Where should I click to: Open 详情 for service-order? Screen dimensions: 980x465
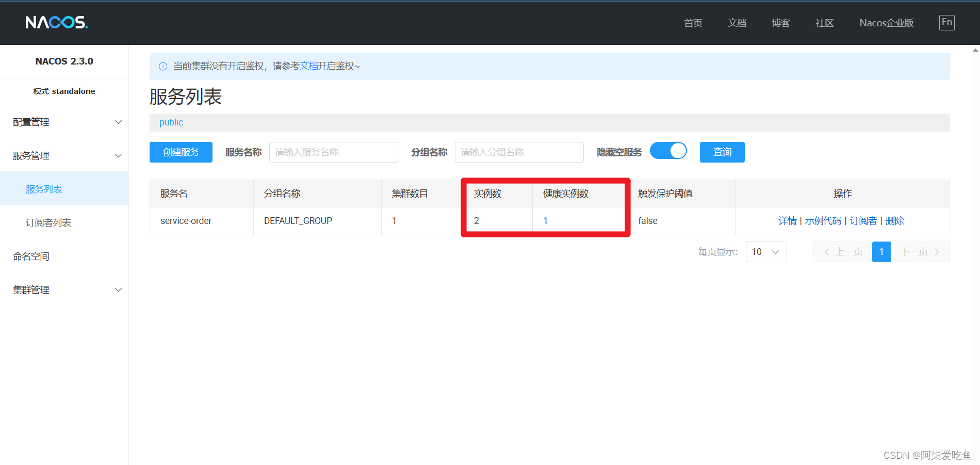[x=788, y=221]
